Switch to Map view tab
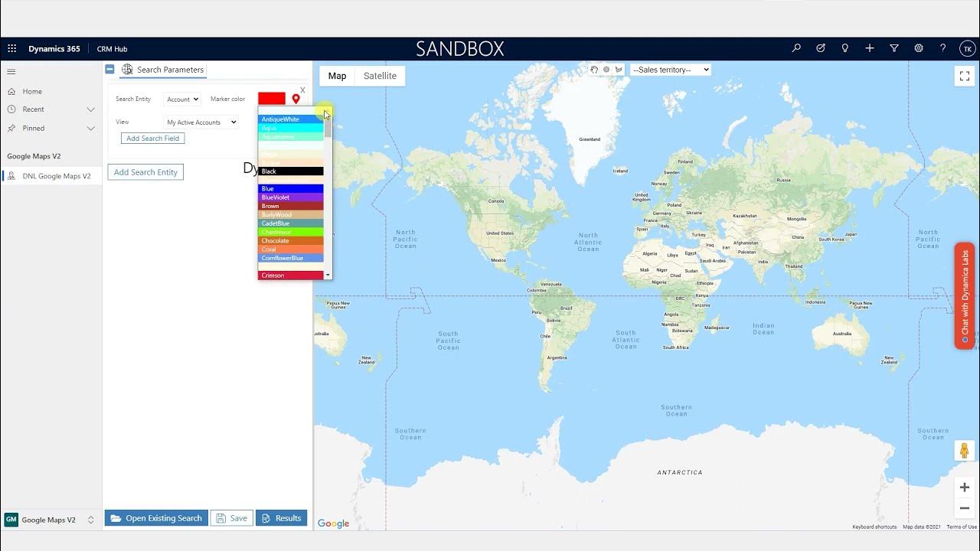 337,76
